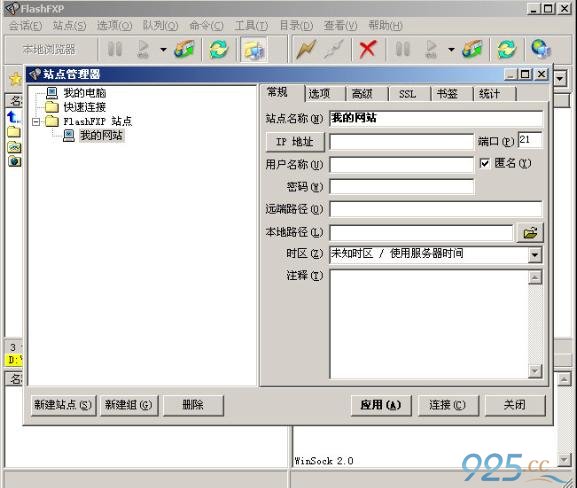Click the globe remote browser icon
The width and height of the screenshot is (577, 488).
coord(541,49)
